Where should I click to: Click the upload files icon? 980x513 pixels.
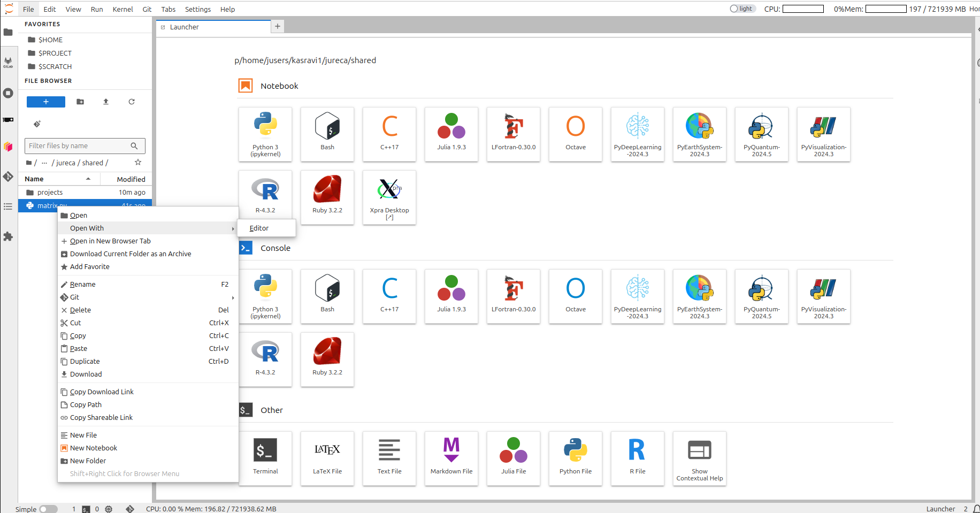coord(106,102)
